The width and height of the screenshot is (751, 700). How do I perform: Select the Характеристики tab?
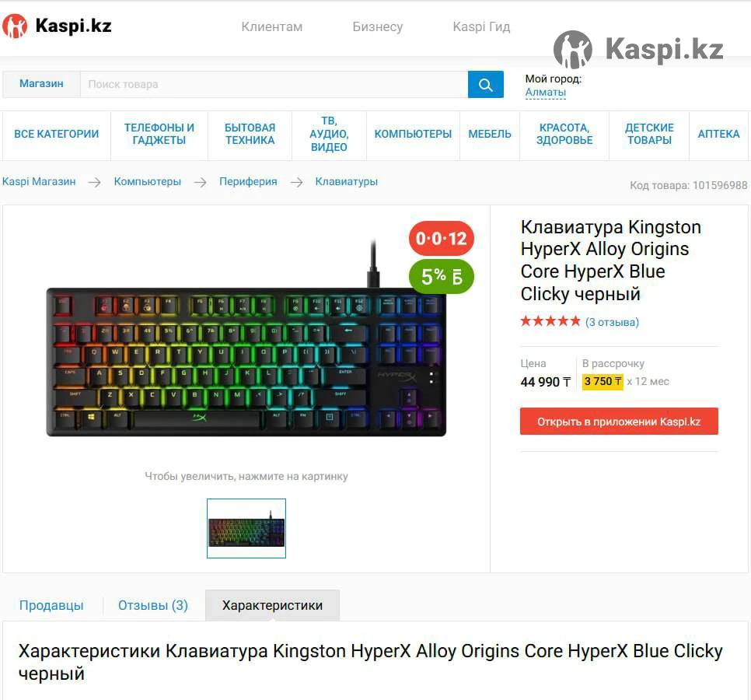coord(273,605)
